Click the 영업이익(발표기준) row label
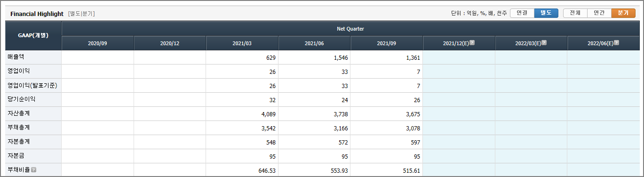 click(x=32, y=85)
